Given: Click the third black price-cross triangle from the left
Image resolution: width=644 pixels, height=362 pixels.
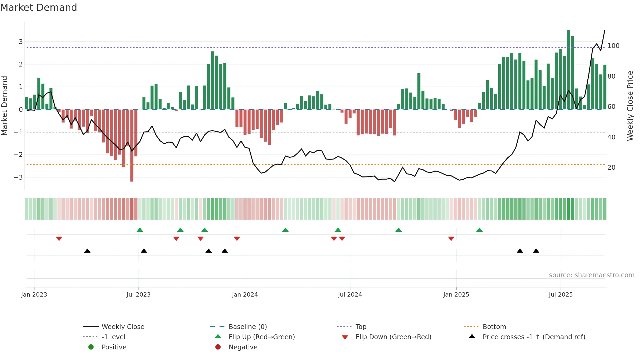Looking at the screenshot, I should [x=208, y=251].
